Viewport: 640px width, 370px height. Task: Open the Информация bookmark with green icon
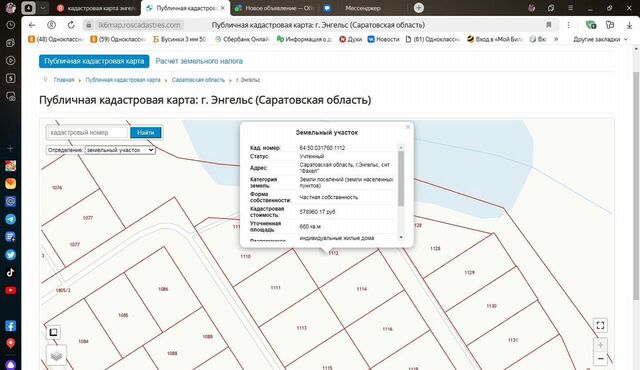click(304, 39)
